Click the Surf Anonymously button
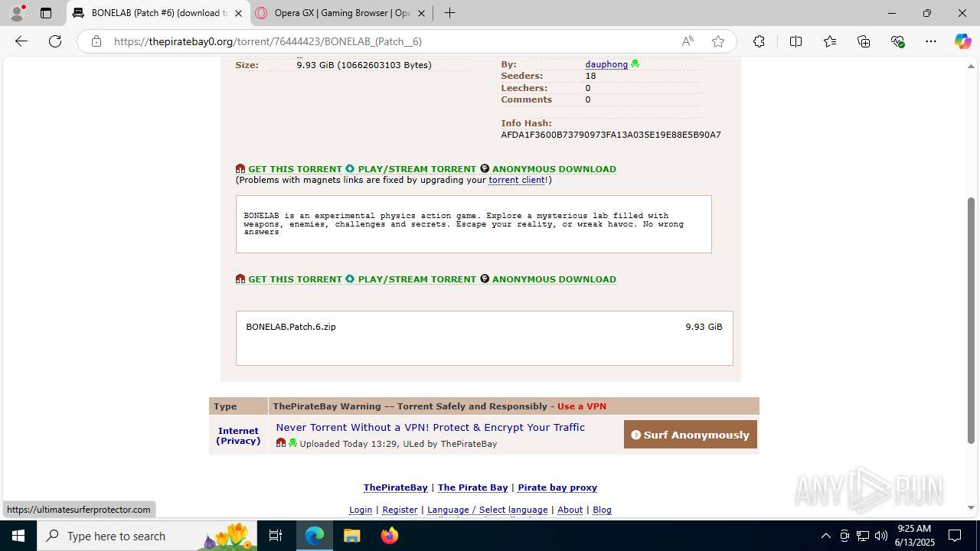This screenshot has height=551, width=980. click(691, 435)
